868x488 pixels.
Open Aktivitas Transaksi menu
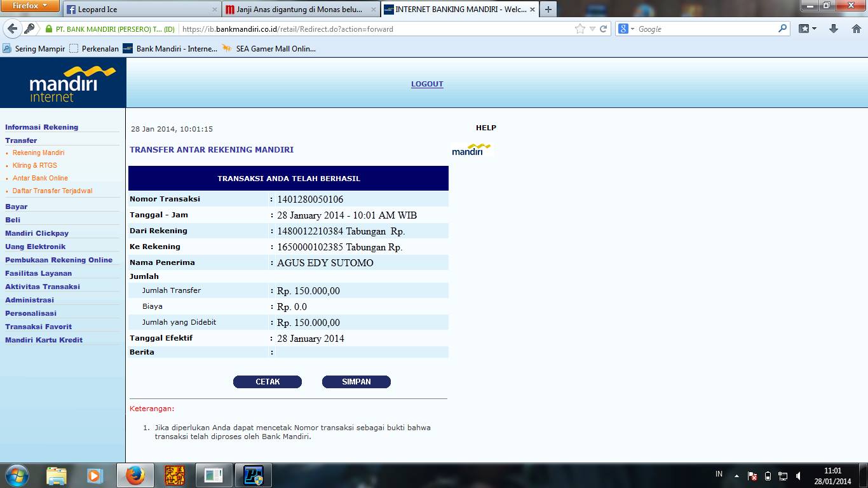[43, 287]
